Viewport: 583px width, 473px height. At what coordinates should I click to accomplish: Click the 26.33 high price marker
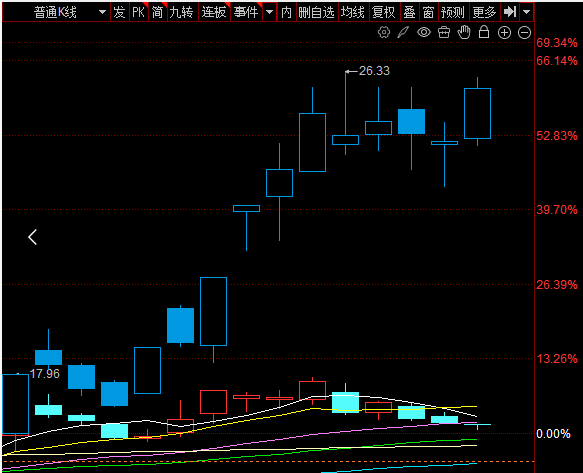(374, 71)
